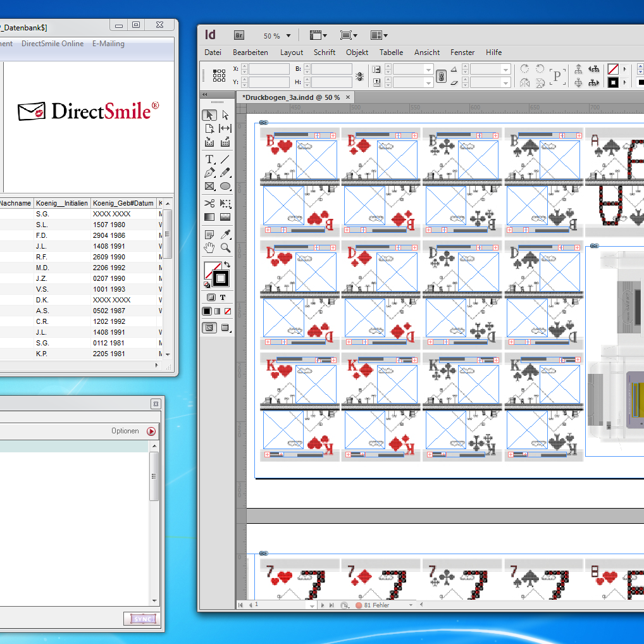Open the E-Mailing menu in DirectSmile
Screen dimensions: 644x644
coord(108,44)
